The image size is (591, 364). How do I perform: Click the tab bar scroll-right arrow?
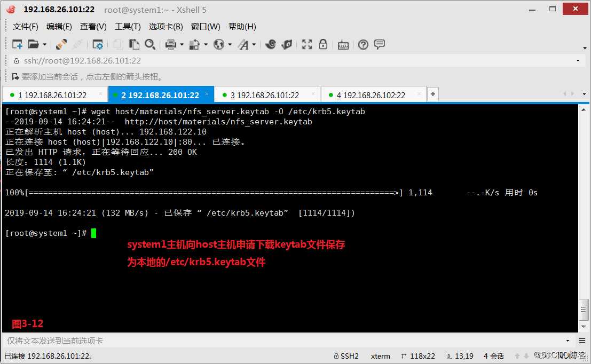(572, 94)
